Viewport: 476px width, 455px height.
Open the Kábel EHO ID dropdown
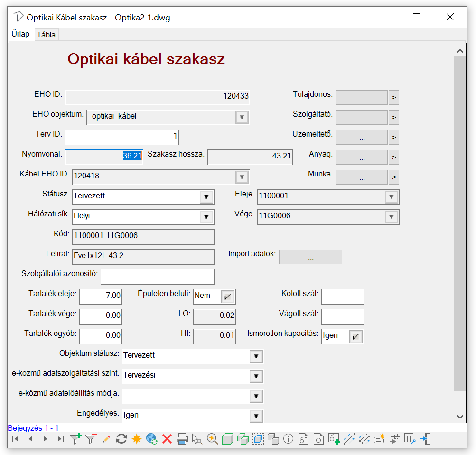[x=242, y=177]
